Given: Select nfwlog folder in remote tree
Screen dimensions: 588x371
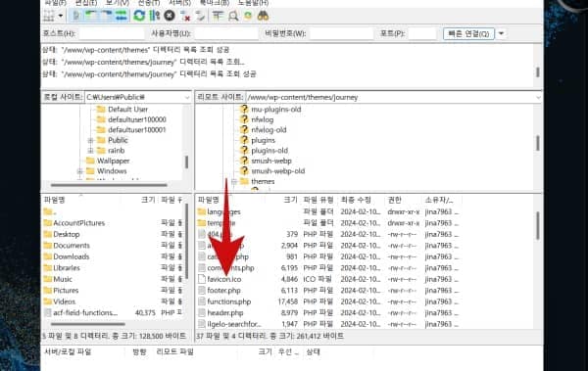Looking at the screenshot, I should point(262,119).
